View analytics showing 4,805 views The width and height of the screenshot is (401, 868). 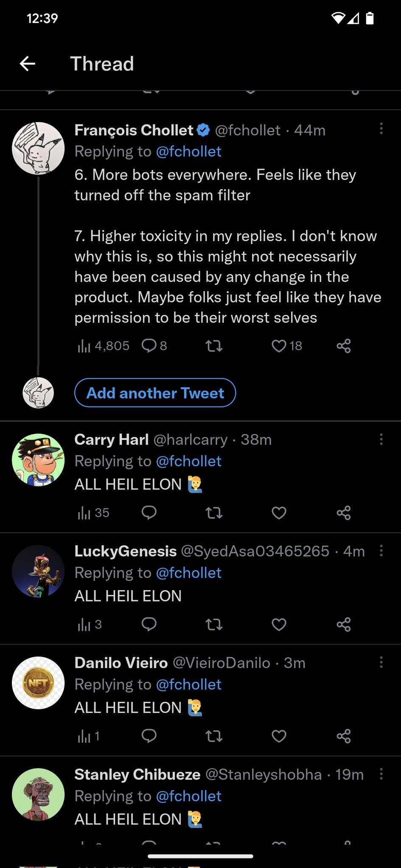click(x=104, y=346)
